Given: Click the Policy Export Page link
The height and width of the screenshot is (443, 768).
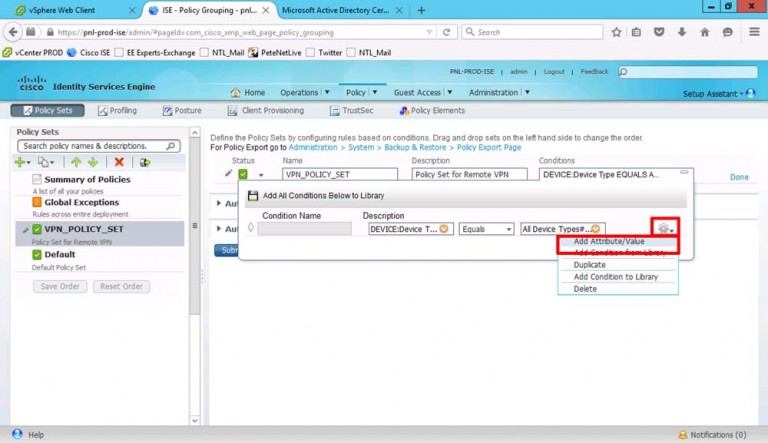Looking at the screenshot, I should pos(489,147).
